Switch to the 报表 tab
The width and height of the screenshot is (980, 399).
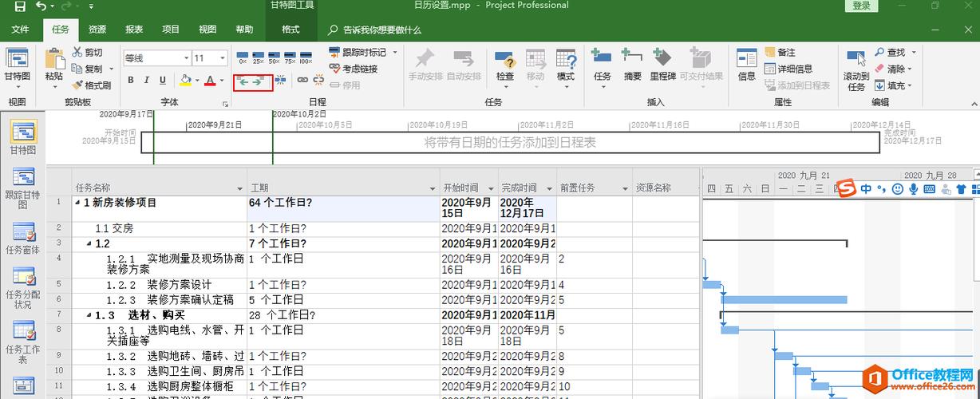click(x=134, y=30)
